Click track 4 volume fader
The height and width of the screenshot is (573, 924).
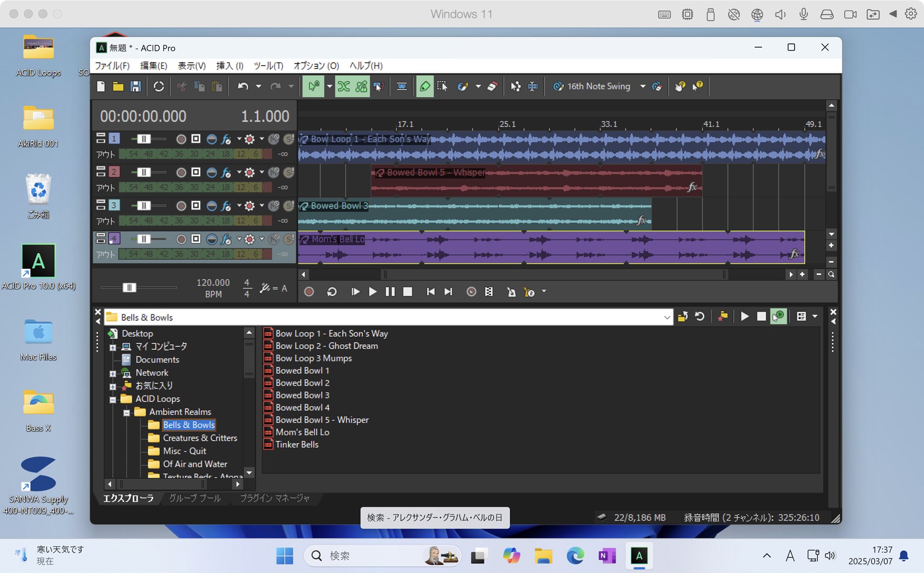pyautogui.click(x=143, y=239)
